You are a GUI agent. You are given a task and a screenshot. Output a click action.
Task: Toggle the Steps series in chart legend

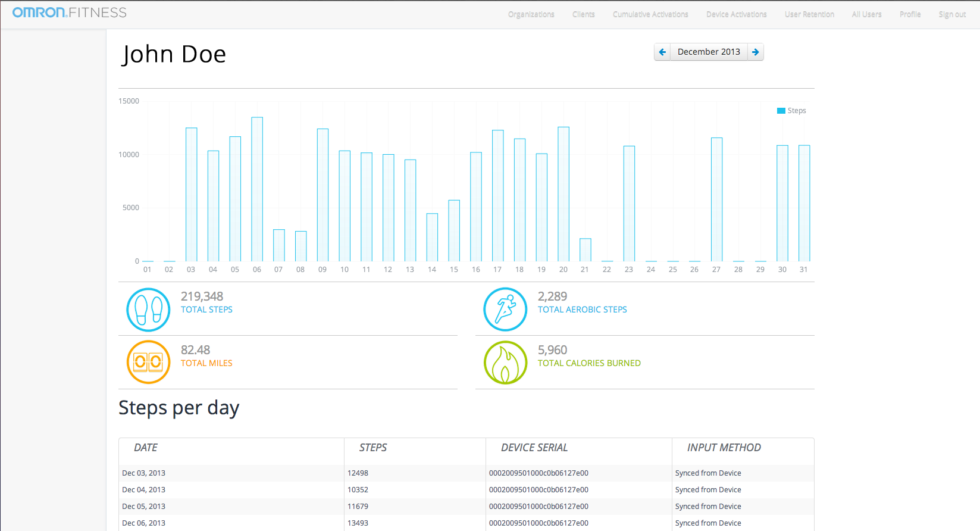pyautogui.click(x=791, y=111)
